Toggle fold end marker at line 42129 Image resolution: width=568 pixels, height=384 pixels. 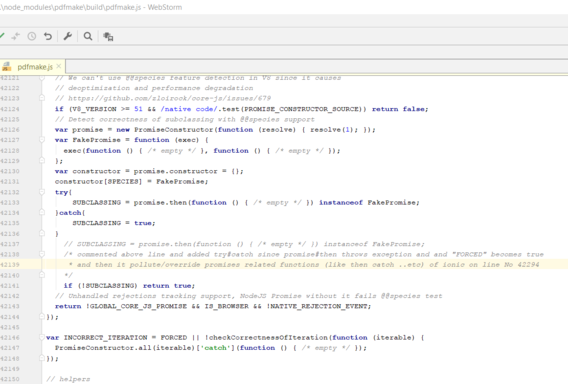click(x=42, y=160)
